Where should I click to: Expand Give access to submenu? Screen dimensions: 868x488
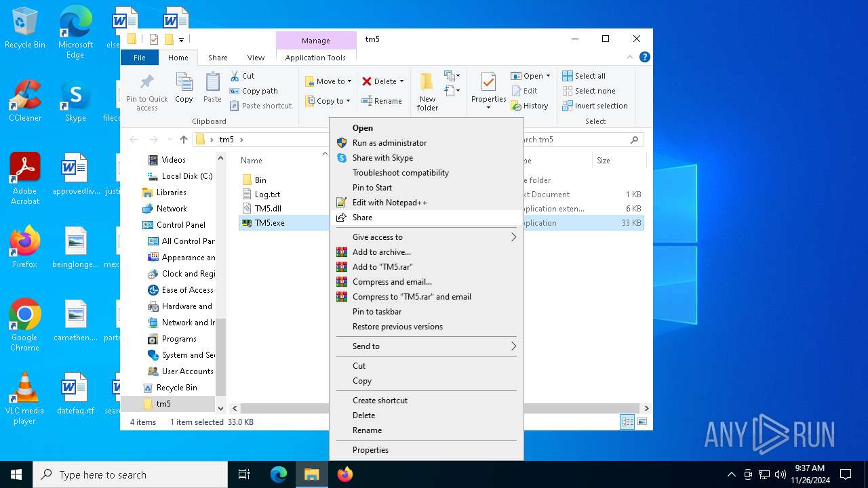[426, 237]
